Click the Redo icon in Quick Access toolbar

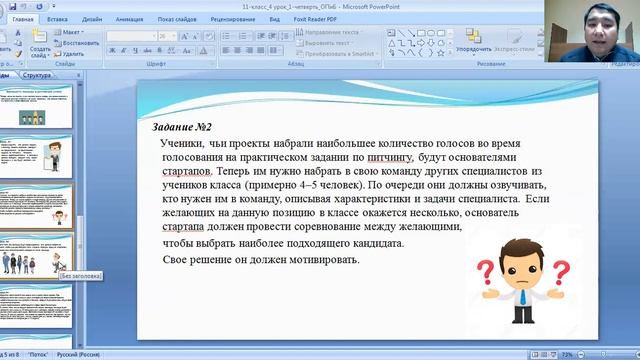click(39, 7)
